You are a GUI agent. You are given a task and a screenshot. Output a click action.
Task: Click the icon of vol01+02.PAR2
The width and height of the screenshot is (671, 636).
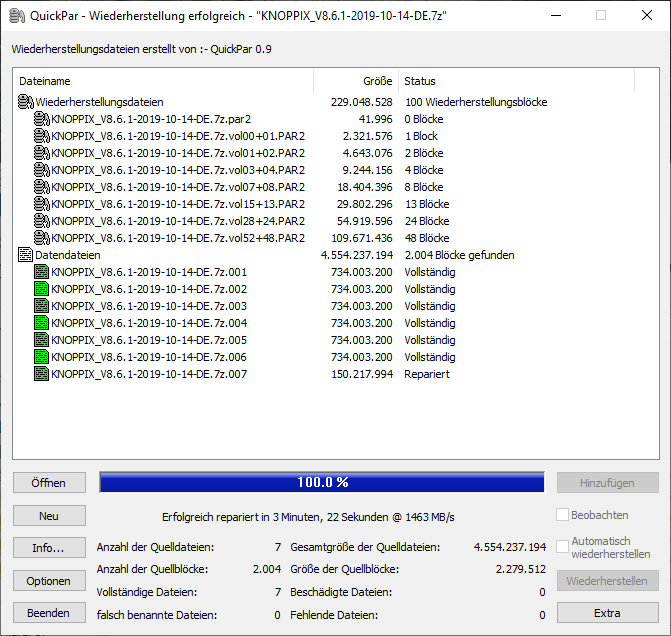pos(42,153)
